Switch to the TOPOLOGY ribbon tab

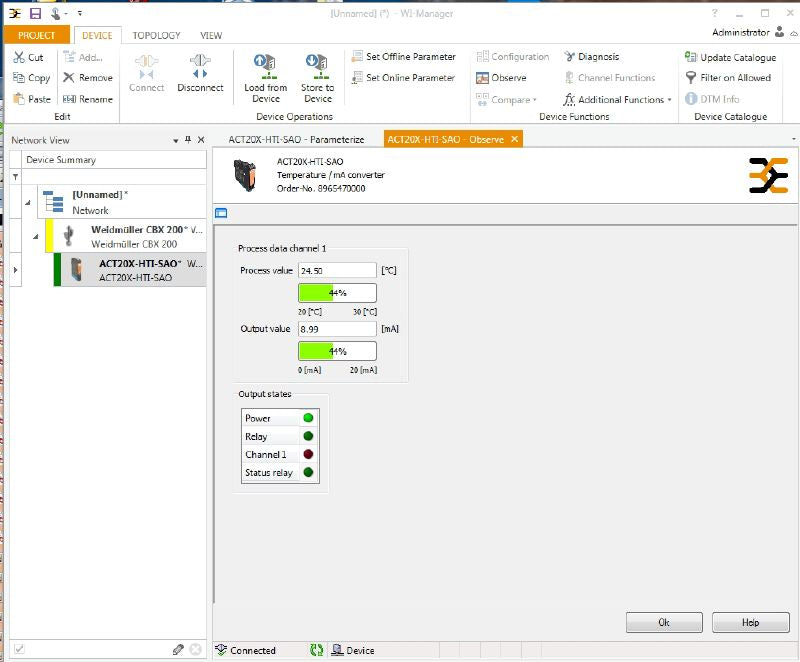tap(157, 35)
